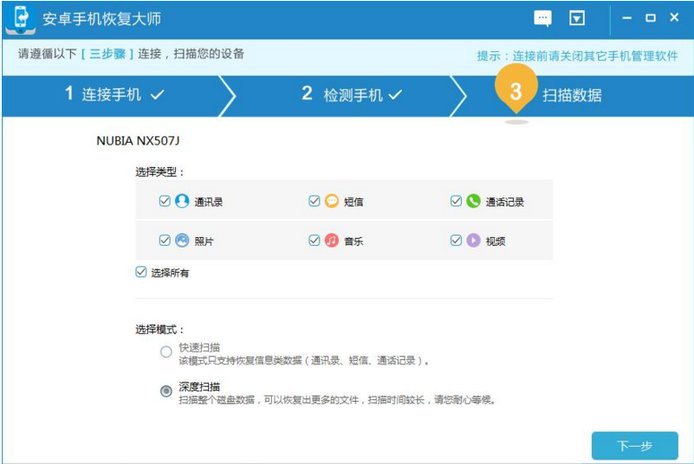Click the 安卓手机恢复大师 title text
Screen dimensions: 694x464
tap(102, 19)
